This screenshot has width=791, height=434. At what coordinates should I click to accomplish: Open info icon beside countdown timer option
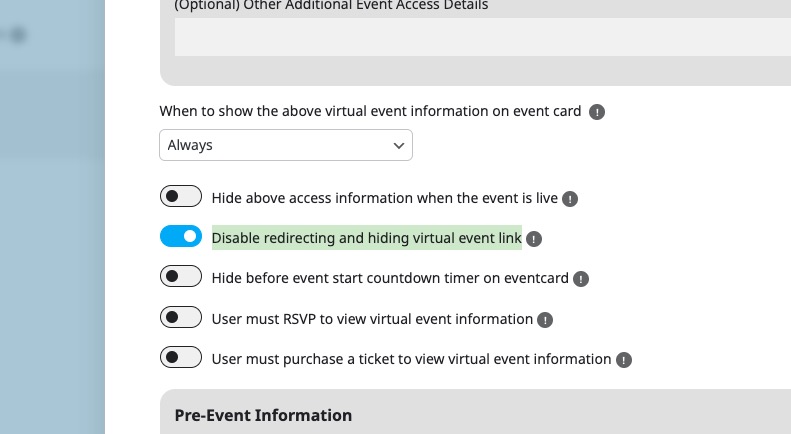tap(581, 279)
